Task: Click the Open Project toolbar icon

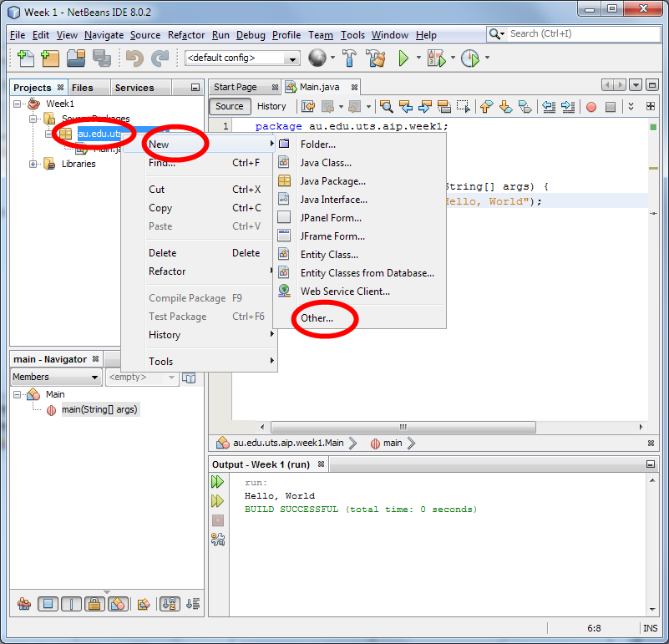Action: click(76, 58)
